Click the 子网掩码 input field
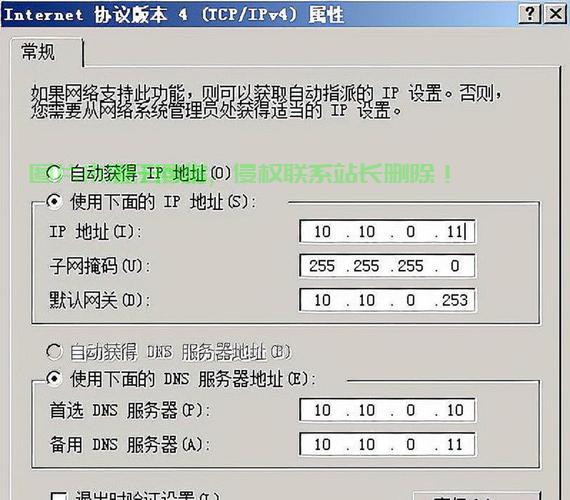The width and height of the screenshot is (570, 500). (x=387, y=266)
